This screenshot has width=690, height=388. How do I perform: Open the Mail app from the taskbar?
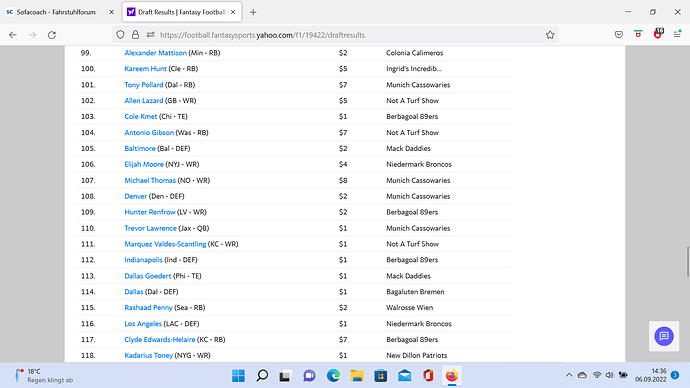point(404,376)
